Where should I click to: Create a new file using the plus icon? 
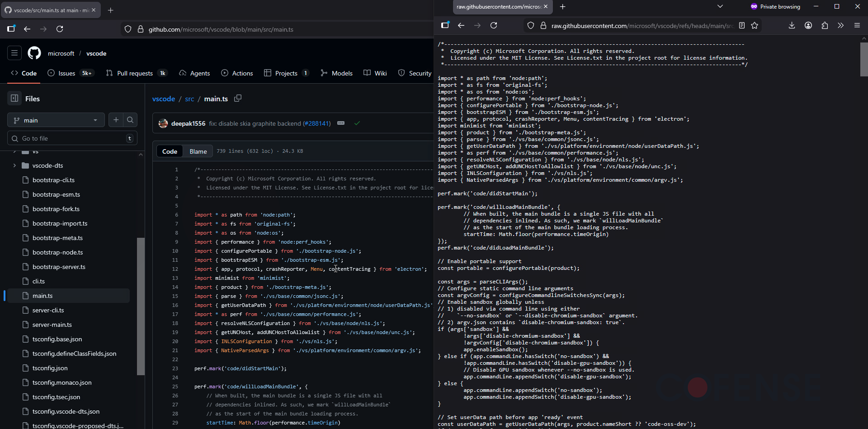pyautogui.click(x=115, y=120)
